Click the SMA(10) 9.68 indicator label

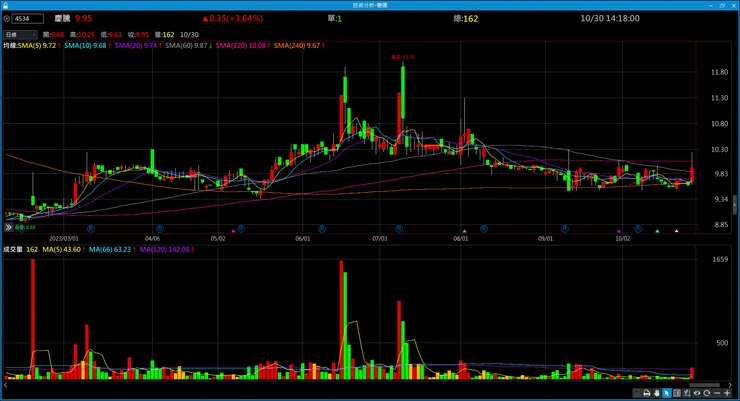[85, 46]
